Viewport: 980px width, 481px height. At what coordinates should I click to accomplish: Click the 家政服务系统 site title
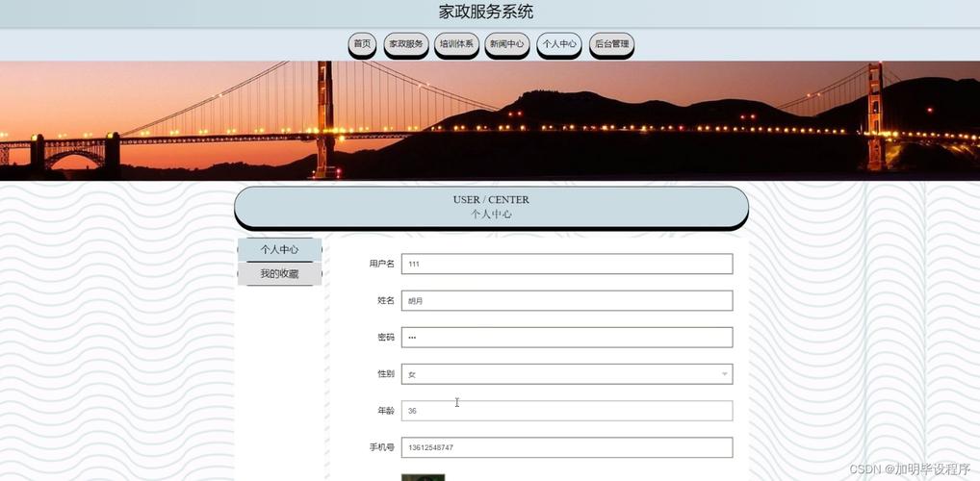pos(486,13)
